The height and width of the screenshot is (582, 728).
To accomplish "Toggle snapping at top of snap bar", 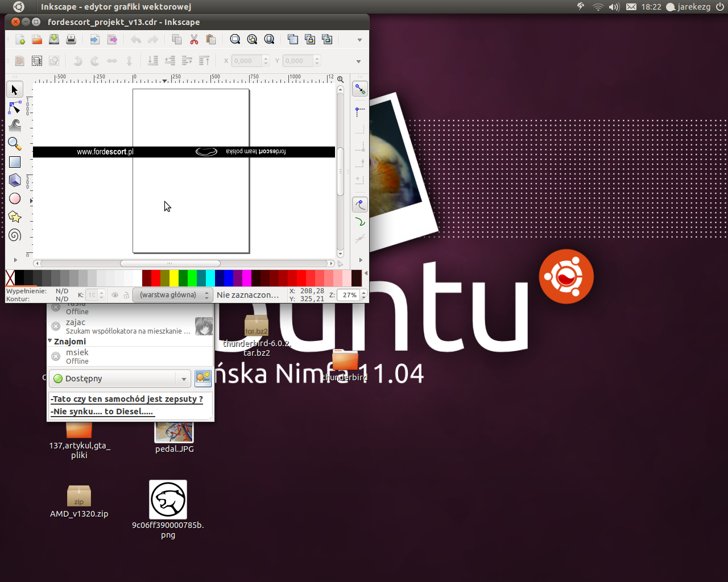I will pyautogui.click(x=359, y=89).
